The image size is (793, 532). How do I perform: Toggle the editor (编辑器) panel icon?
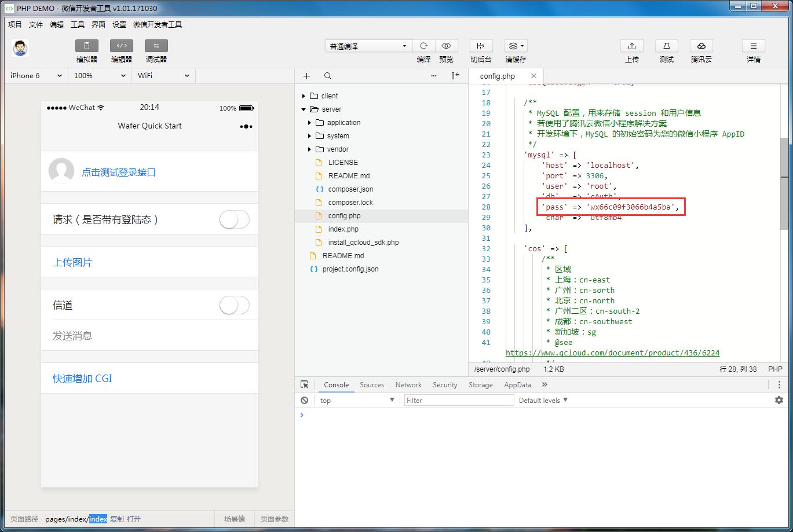[122, 46]
